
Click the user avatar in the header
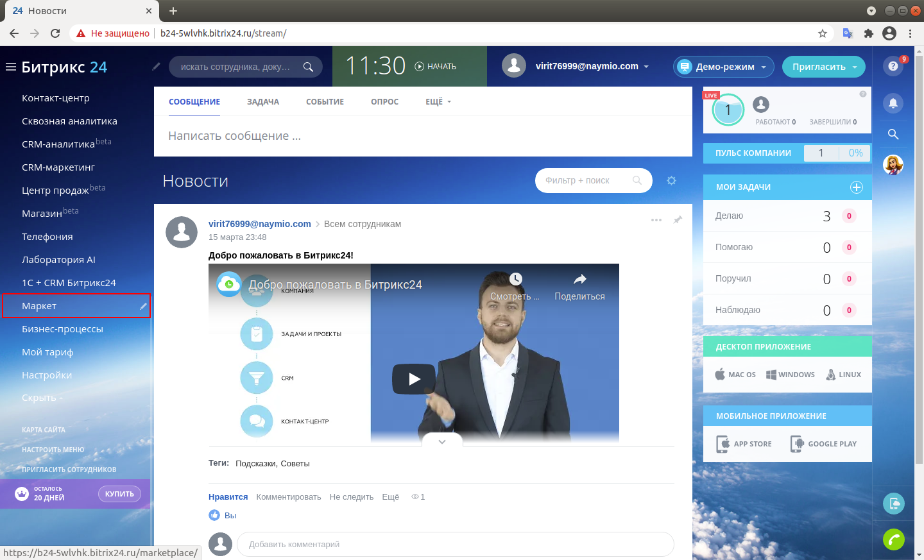point(514,65)
